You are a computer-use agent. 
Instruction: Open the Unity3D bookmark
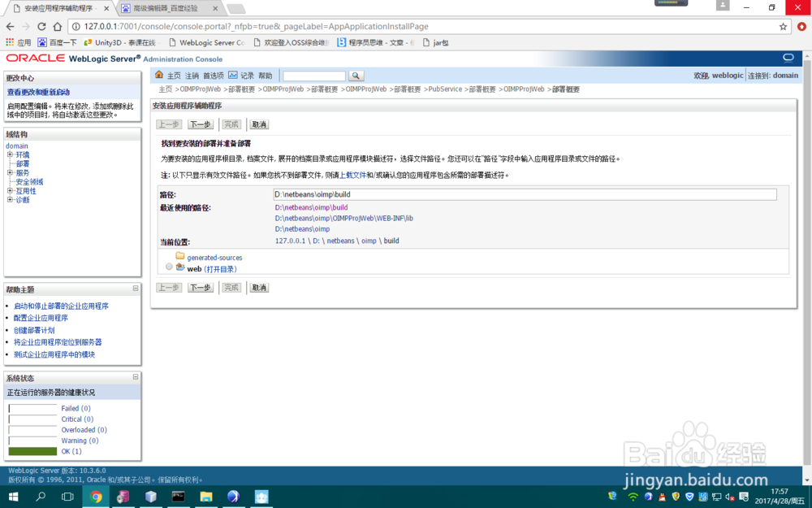tap(119, 42)
